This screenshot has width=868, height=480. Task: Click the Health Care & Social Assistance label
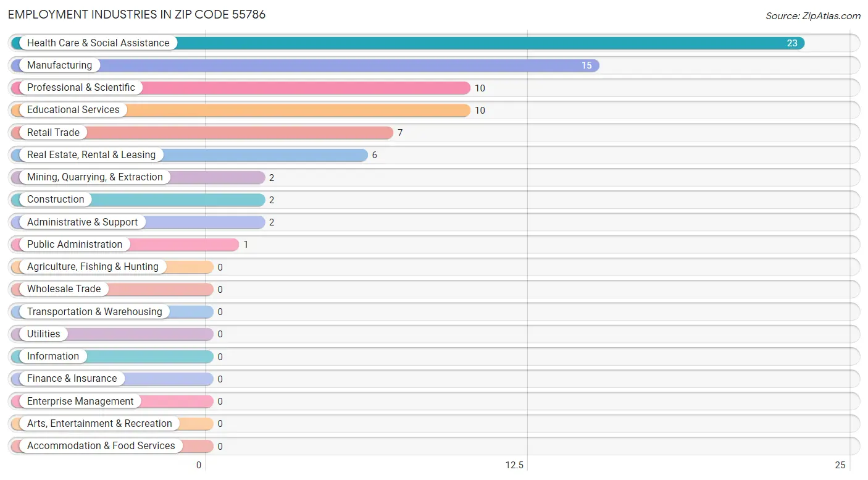98,43
